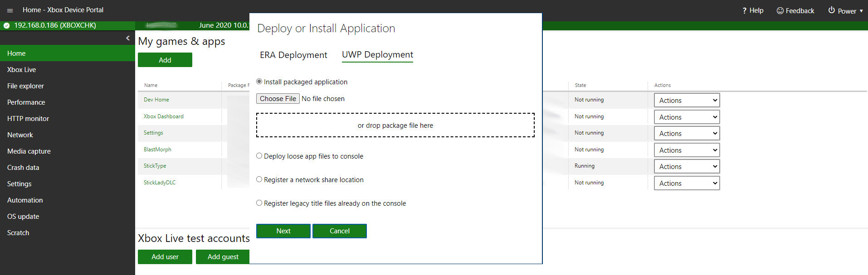The image size is (868, 275).
Task: Open Actions dropdown for Settings app row
Action: click(687, 133)
